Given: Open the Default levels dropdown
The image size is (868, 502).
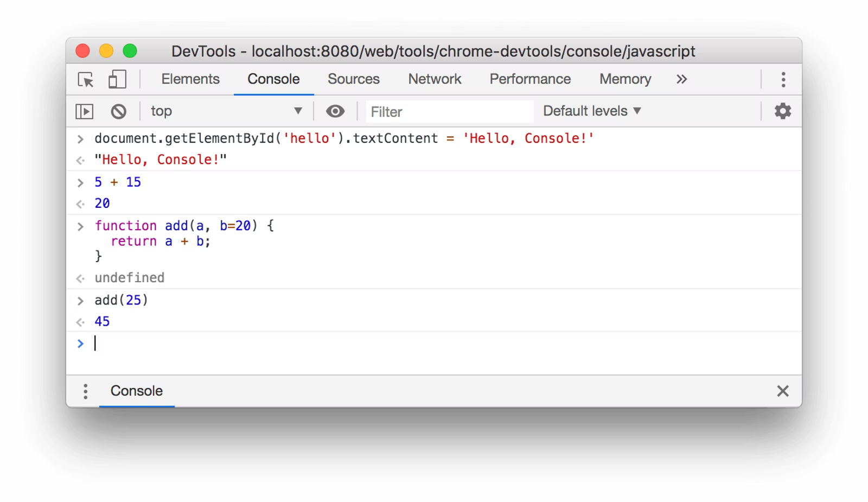Looking at the screenshot, I should 592,111.
